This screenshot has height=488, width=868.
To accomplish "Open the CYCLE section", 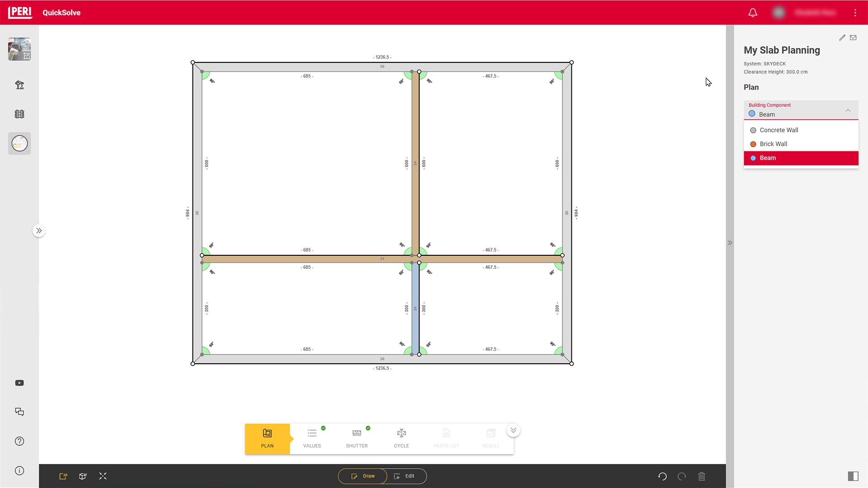I will coord(401,439).
